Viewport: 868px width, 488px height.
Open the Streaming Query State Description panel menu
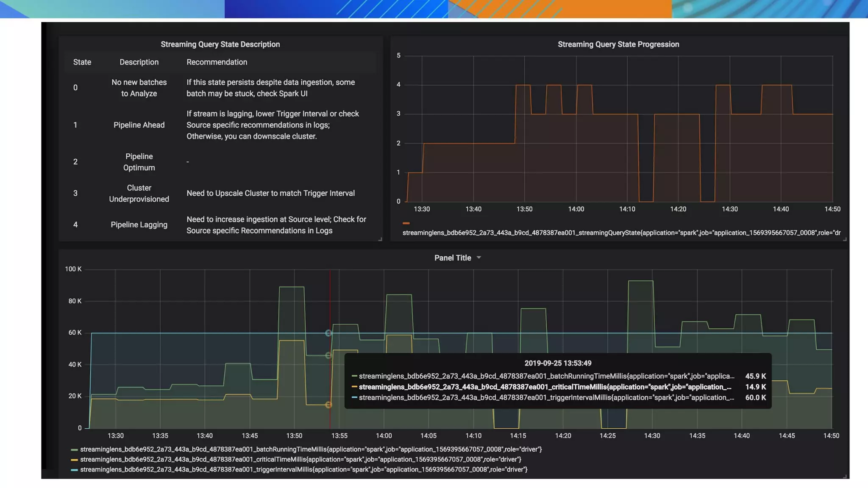220,44
